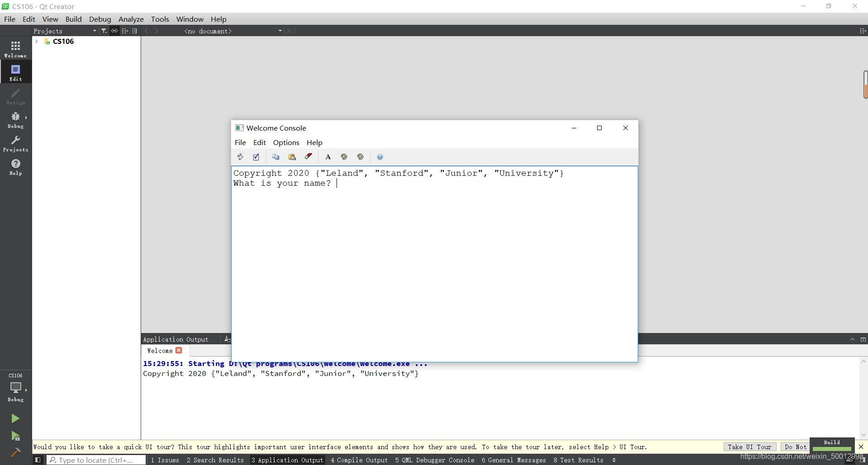Click the blue help icon in console toolbar
The height and width of the screenshot is (465, 868).
[380, 157]
